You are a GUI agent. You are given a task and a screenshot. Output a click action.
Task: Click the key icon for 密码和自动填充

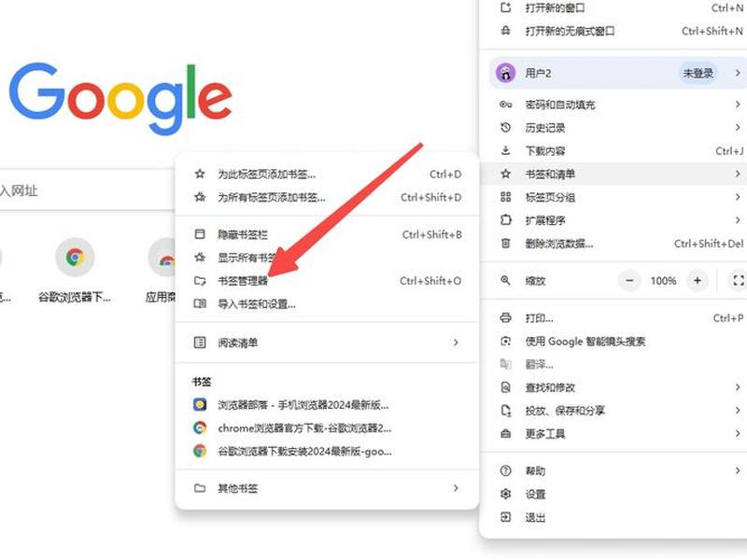[x=505, y=105]
